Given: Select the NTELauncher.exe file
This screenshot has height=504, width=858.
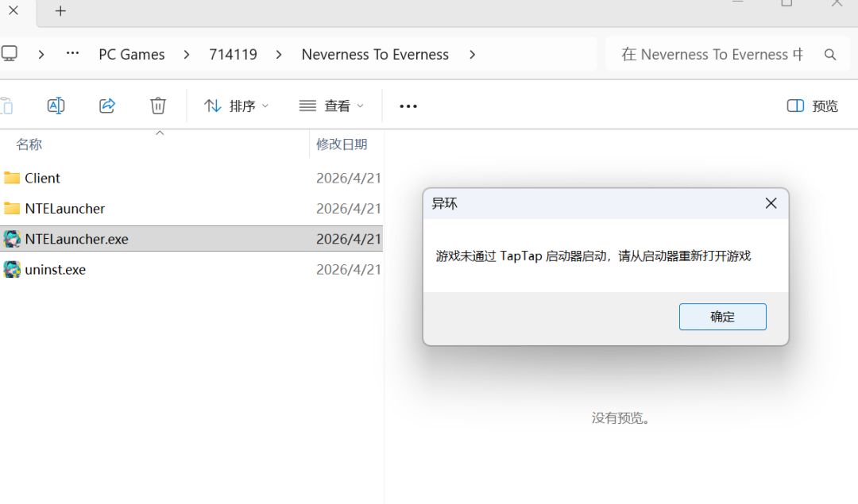Looking at the screenshot, I should pos(191,239).
